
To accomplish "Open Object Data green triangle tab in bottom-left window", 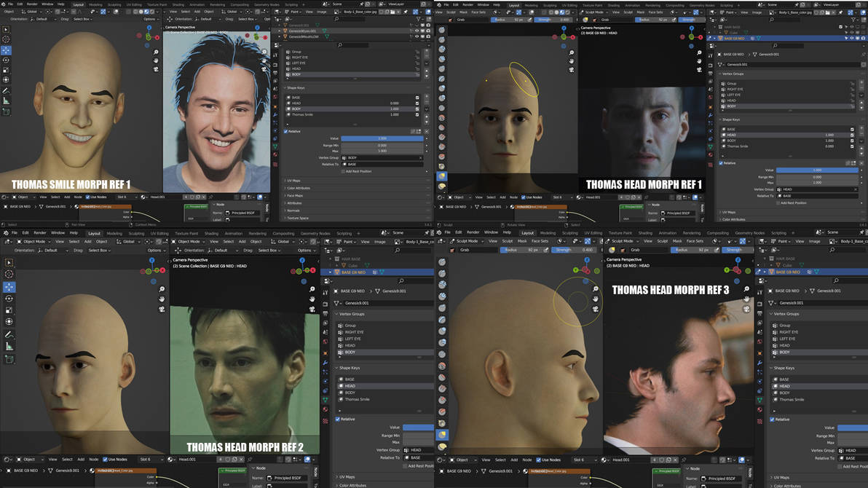I will (325, 399).
